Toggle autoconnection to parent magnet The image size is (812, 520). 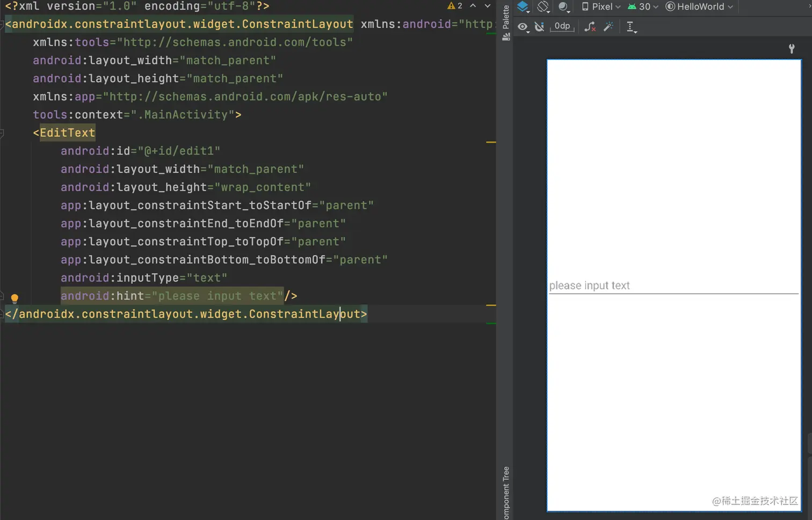[540, 27]
